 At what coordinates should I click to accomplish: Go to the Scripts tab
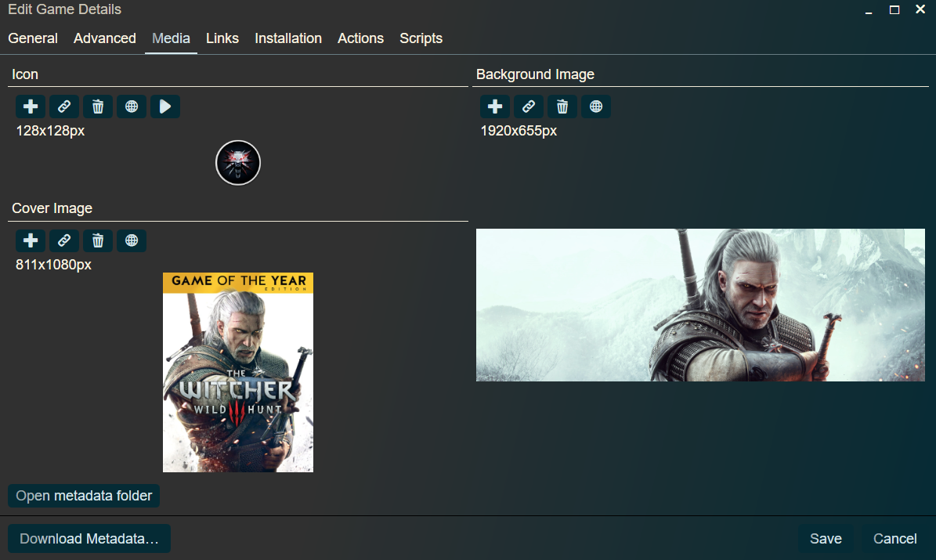[x=421, y=38]
